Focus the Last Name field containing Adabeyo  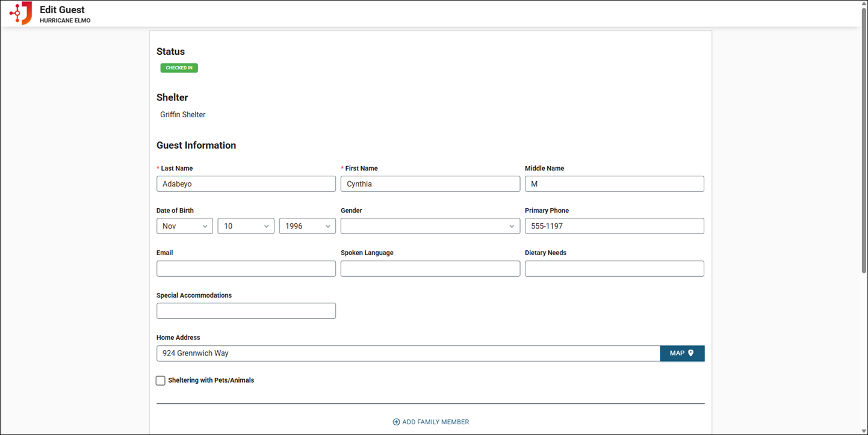[246, 184]
